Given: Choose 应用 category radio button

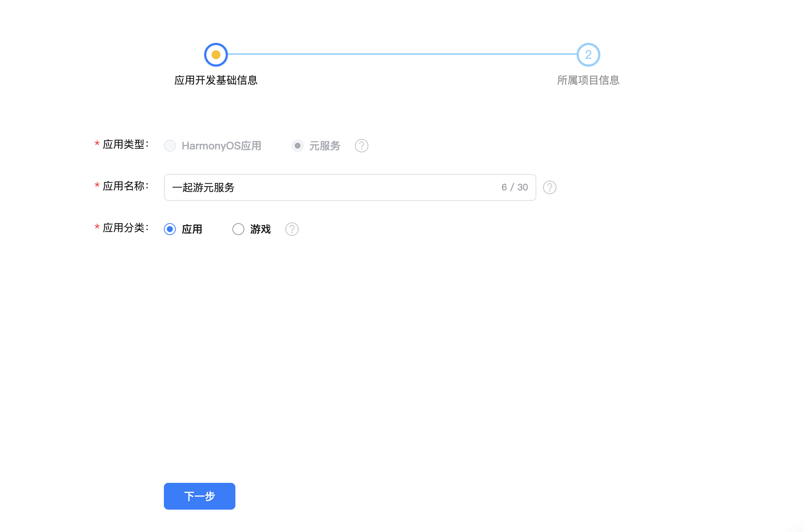Looking at the screenshot, I should (x=170, y=229).
